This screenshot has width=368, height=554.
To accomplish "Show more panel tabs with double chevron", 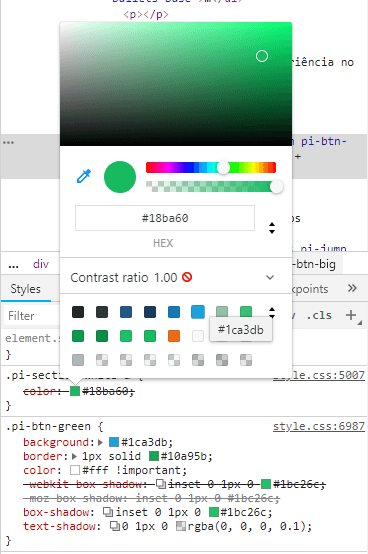I will [352, 288].
